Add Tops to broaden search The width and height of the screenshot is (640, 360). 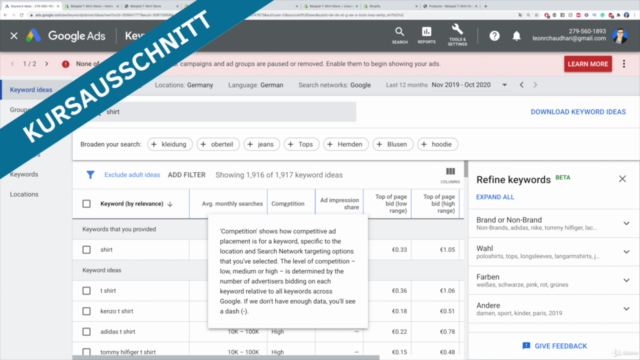point(301,144)
